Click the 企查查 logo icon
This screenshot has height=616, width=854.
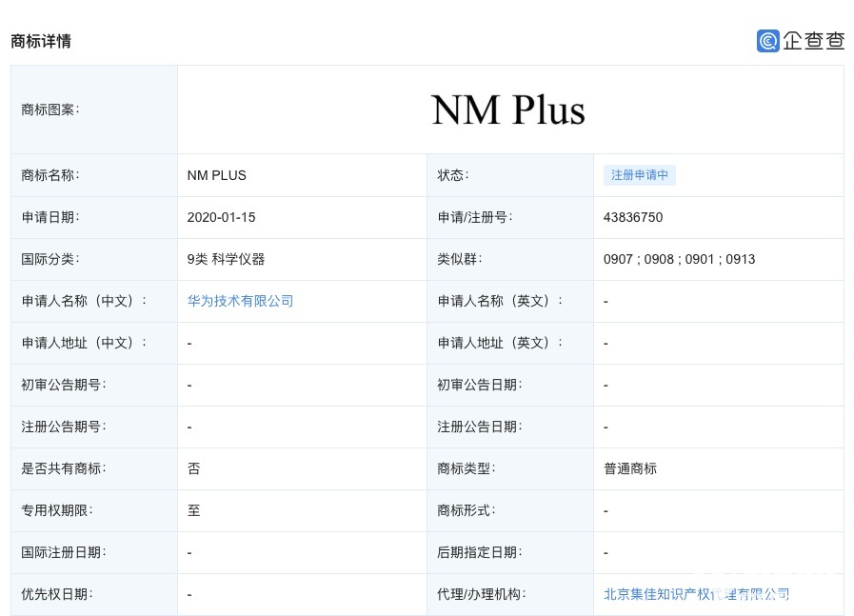tap(768, 41)
